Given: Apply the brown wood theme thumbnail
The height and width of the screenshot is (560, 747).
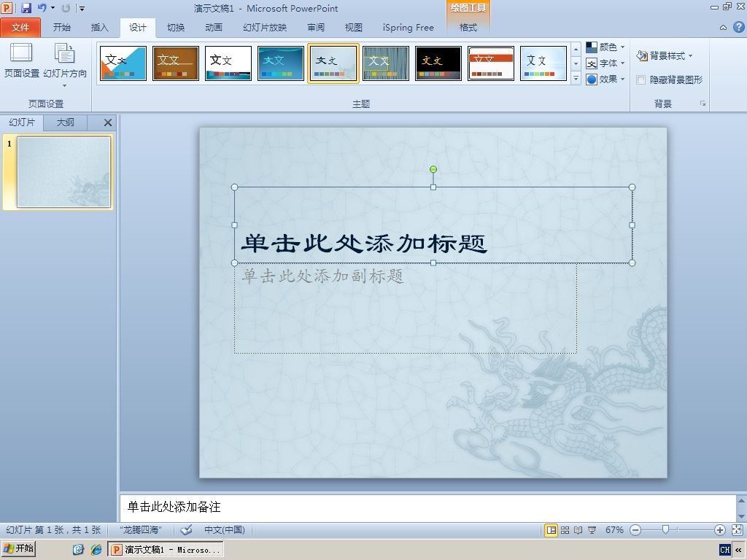Looking at the screenshot, I should [x=176, y=63].
